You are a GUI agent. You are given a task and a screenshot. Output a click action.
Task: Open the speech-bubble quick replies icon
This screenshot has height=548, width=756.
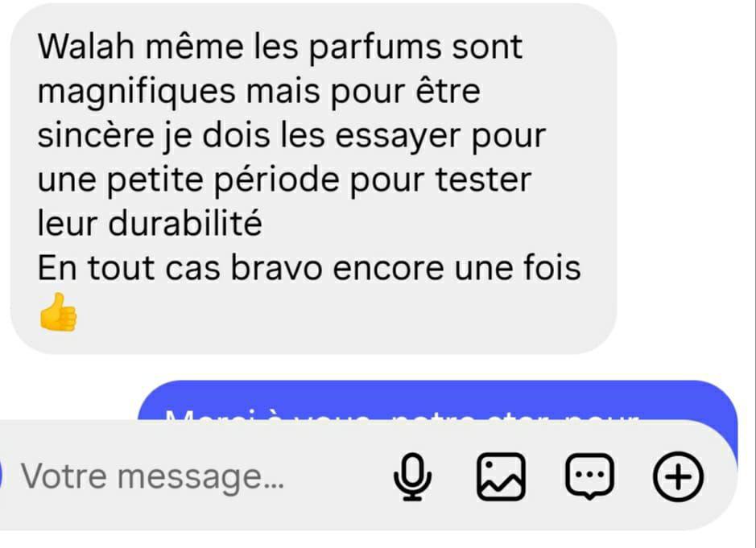589,476
